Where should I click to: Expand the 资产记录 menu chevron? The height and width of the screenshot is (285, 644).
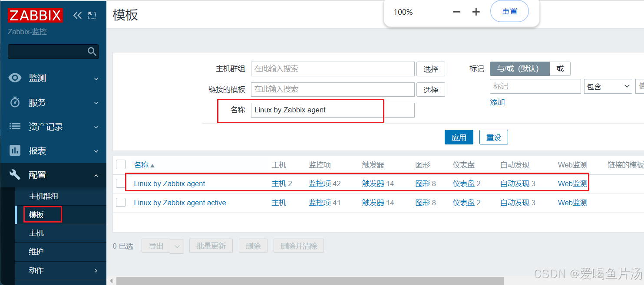96,128
